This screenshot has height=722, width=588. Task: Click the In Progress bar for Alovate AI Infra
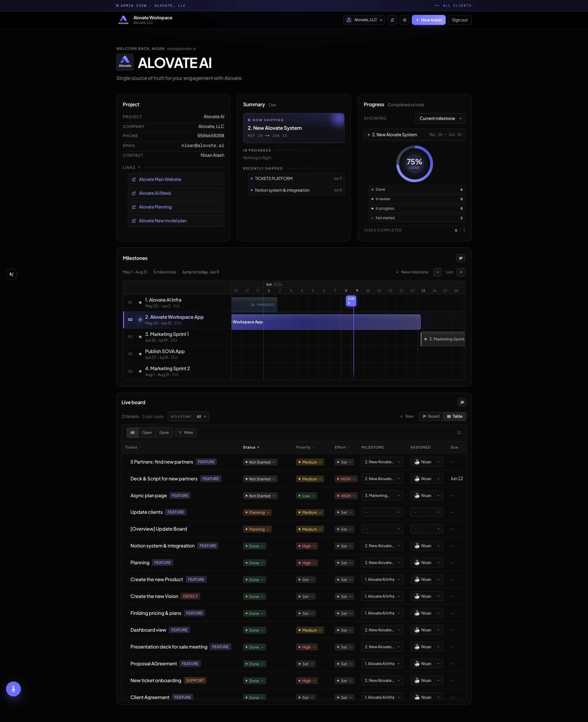(254, 304)
